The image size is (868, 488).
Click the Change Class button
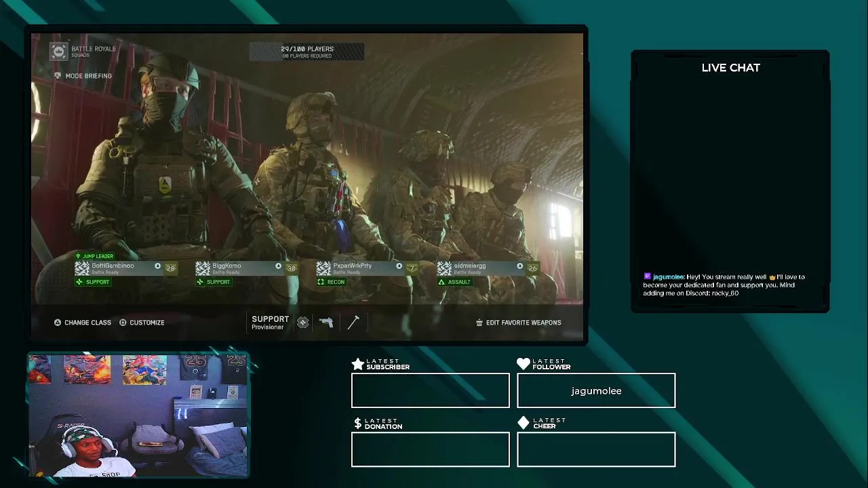click(82, 323)
